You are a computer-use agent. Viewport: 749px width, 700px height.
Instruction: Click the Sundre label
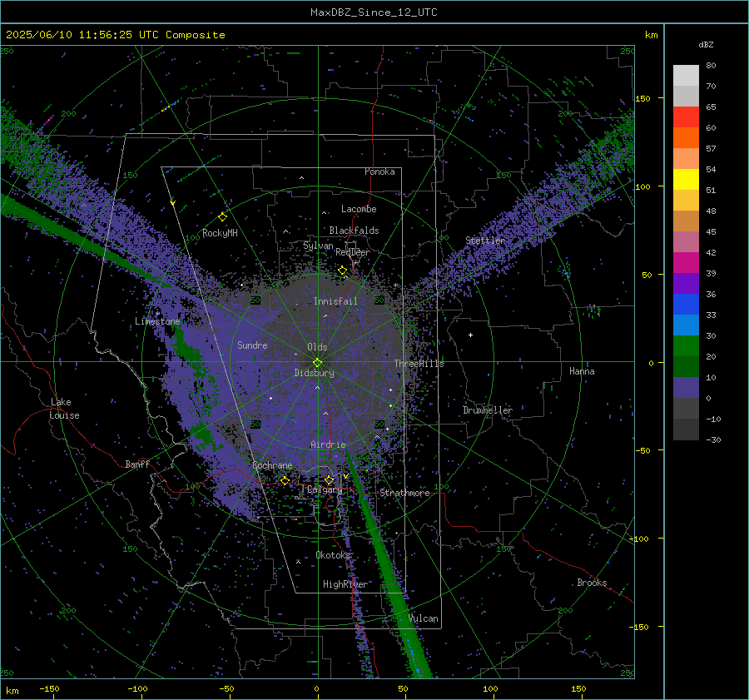(x=252, y=345)
